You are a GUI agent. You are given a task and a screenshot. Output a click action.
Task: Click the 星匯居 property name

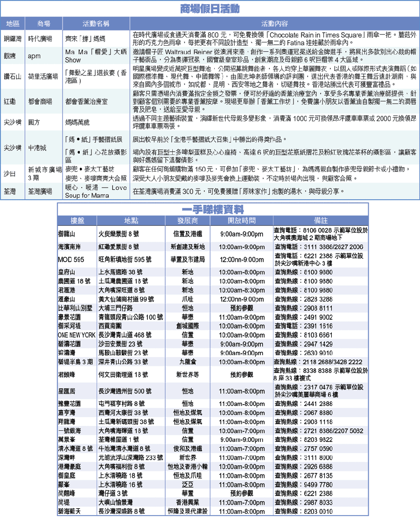pyautogui.click(x=66, y=391)
